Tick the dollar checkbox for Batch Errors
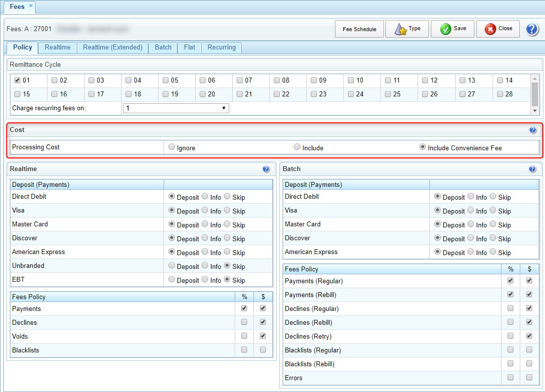 click(x=529, y=378)
